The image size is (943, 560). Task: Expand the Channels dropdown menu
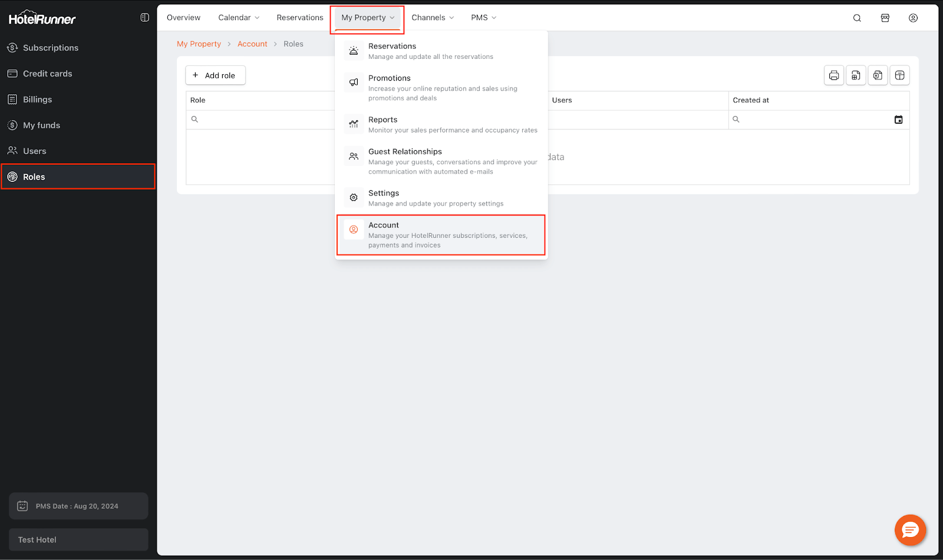pyautogui.click(x=432, y=18)
